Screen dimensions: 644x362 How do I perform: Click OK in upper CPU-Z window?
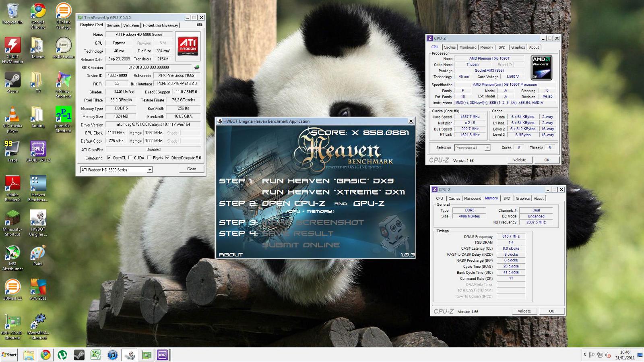[x=547, y=160]
